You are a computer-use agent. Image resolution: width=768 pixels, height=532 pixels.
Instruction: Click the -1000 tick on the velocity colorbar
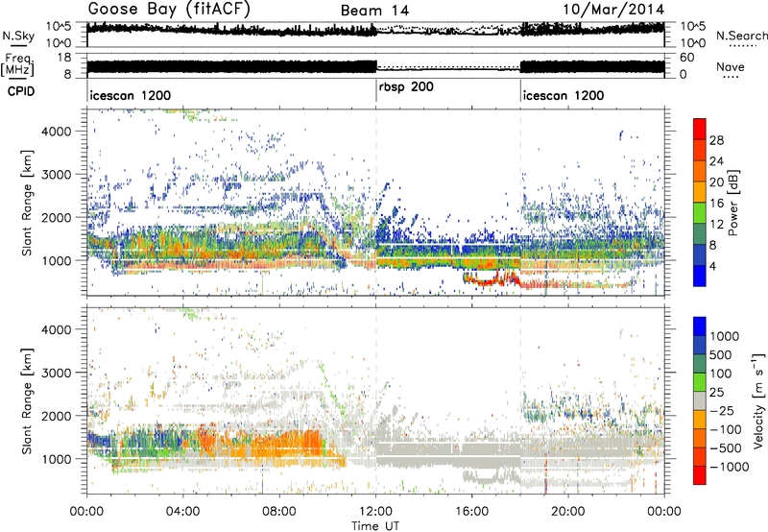tap(729, 467)
